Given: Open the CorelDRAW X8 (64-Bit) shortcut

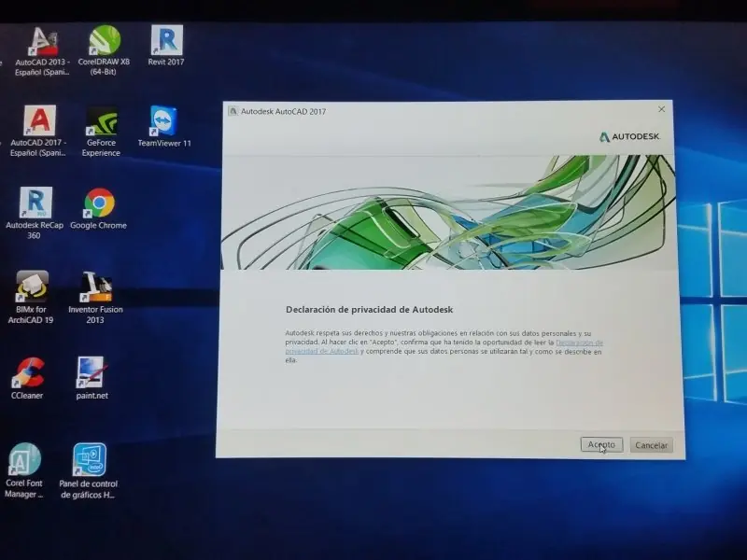Looking at the screenshot, I should (104, 50).
